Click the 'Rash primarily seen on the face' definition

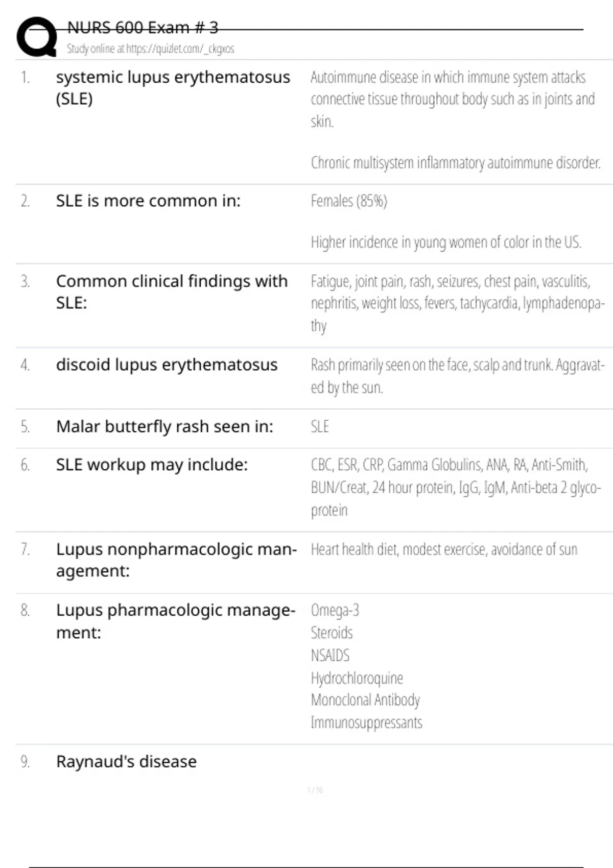coord(457,376)
